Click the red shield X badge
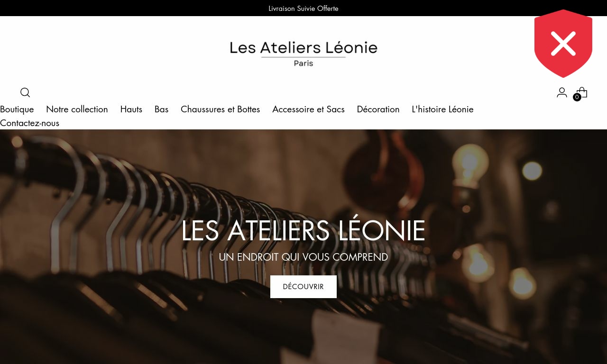 [x=563, y=44]
